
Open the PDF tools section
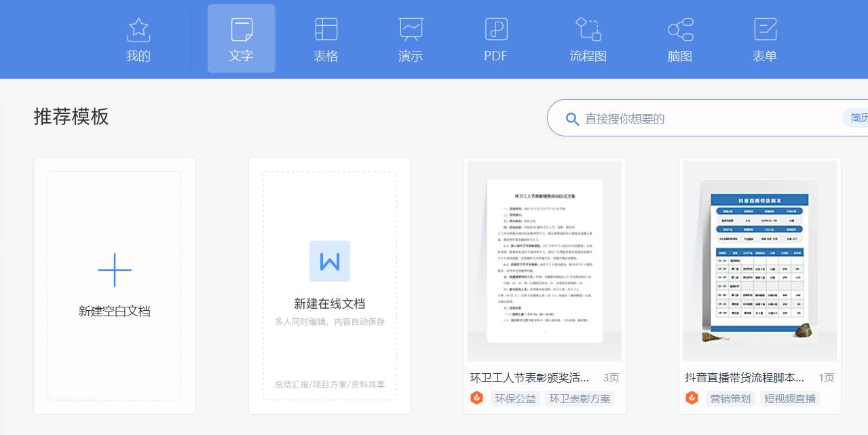coord(495,39)
